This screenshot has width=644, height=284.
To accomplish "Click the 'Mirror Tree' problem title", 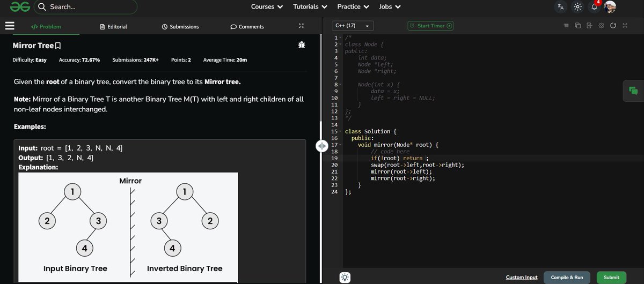I will pos(33,46).
